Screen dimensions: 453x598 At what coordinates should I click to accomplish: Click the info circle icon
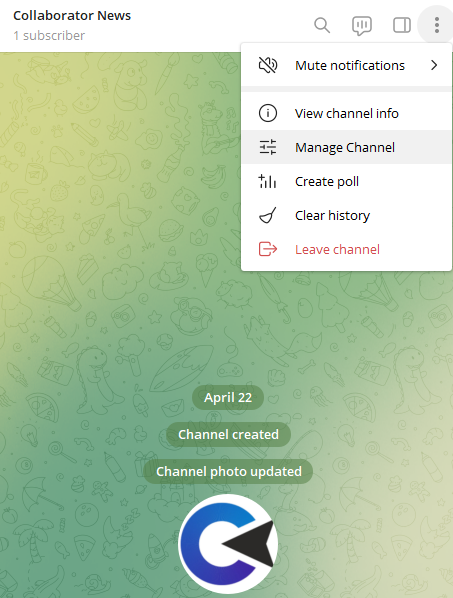point(268,113)
